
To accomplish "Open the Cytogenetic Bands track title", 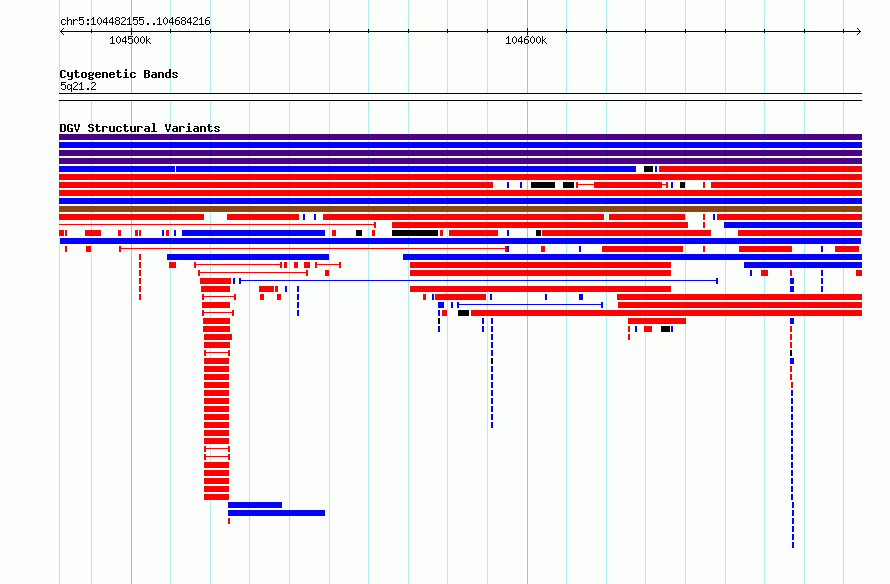I will (119, 74).
